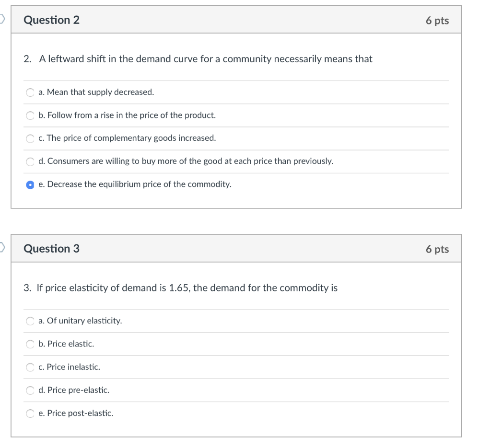Click the '6 pts' label on Question 3
Image resolution: width=491 pixels, height=448 pixels.
pos(437,249)
